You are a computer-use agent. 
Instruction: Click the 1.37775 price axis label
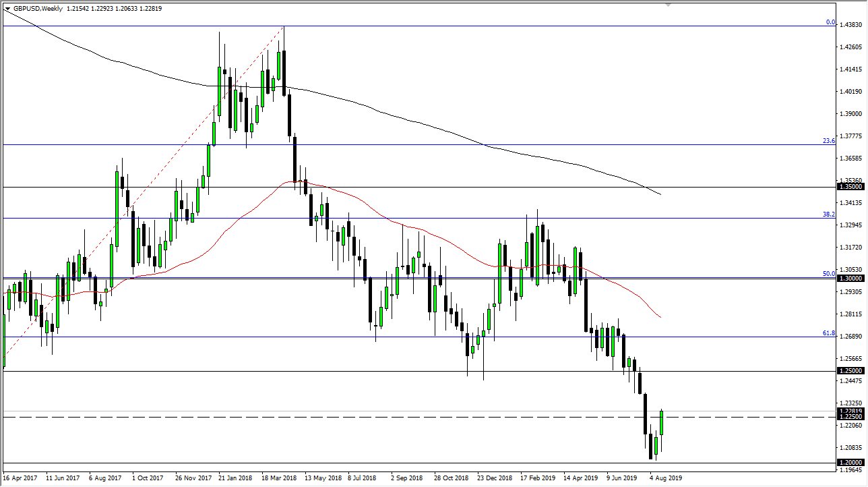pos(852,136)
